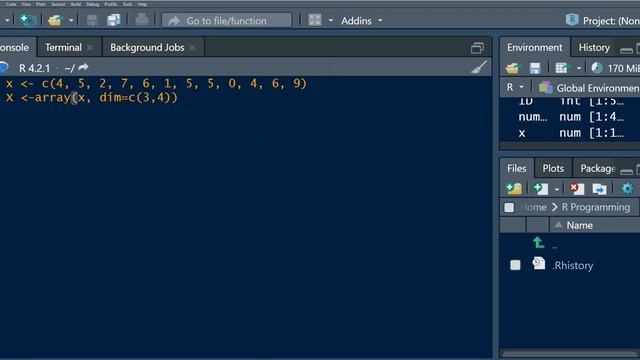Click into the Go to file/function field
The width and height of the screenshot is (640, 360).
227,20
